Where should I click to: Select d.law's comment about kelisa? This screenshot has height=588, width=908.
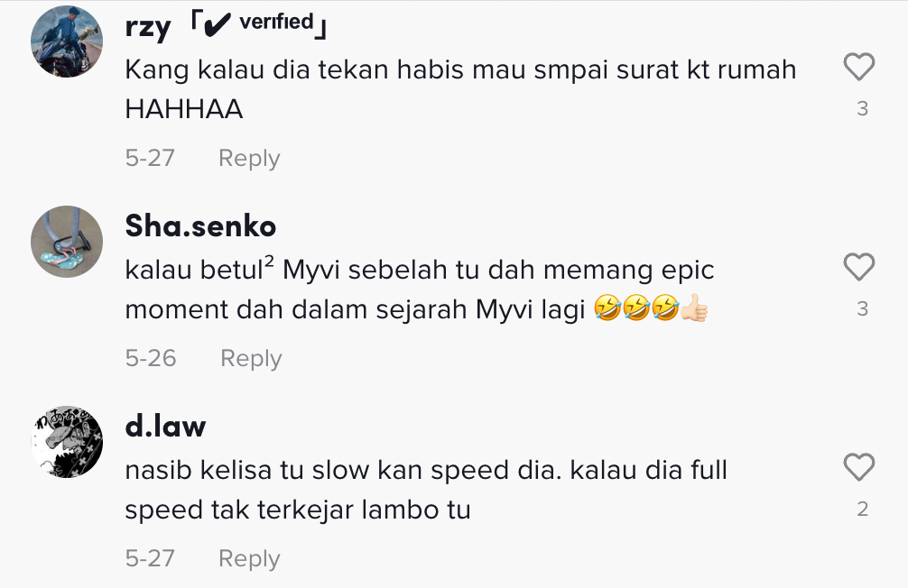426,490
